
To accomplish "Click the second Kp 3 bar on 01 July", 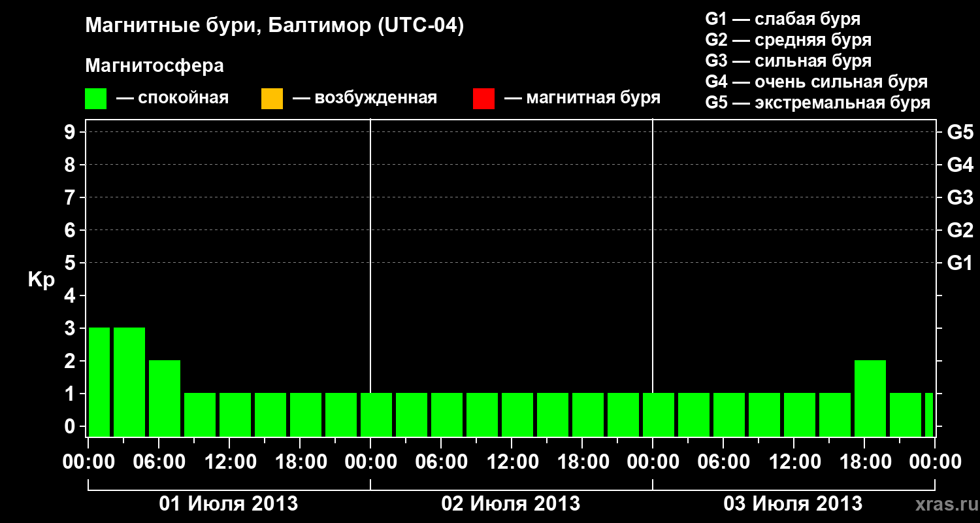I will (129, 382).
